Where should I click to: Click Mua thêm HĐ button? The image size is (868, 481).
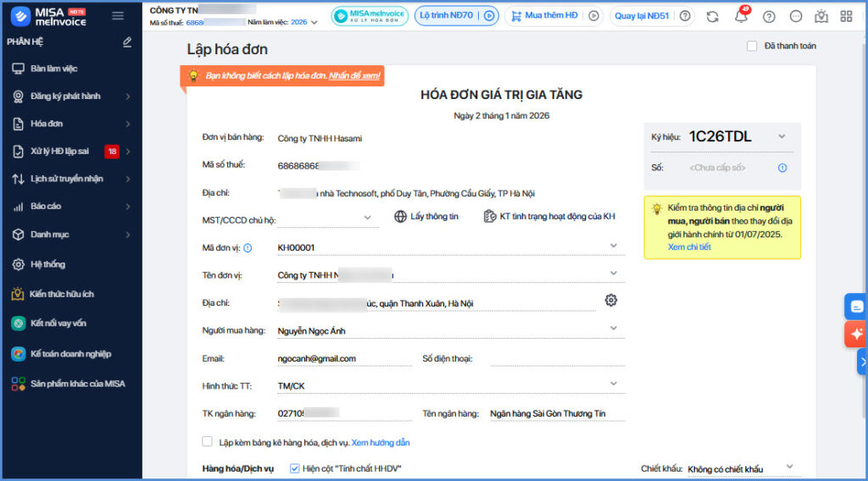(x=543, y=15)
